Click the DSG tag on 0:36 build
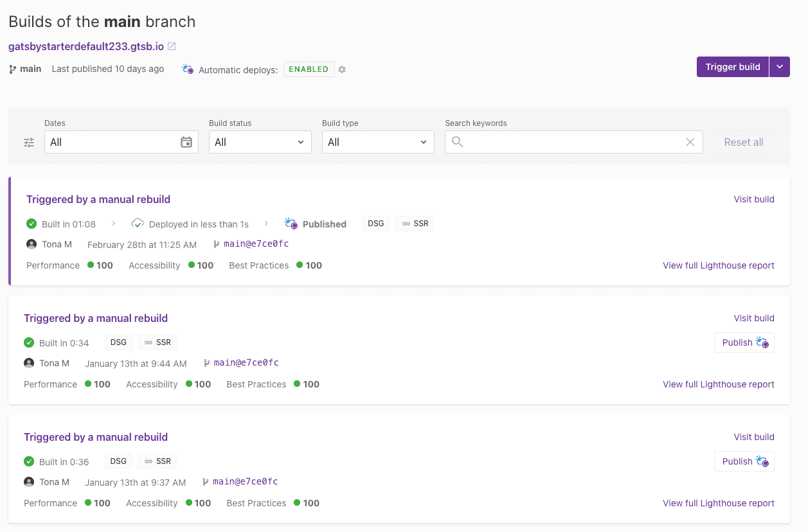 tap(118, 461)
